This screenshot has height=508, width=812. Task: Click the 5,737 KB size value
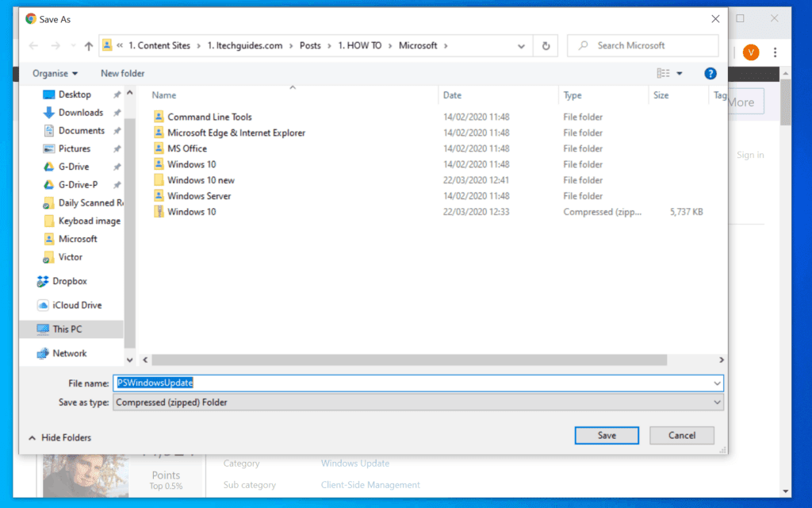[686, 212]
